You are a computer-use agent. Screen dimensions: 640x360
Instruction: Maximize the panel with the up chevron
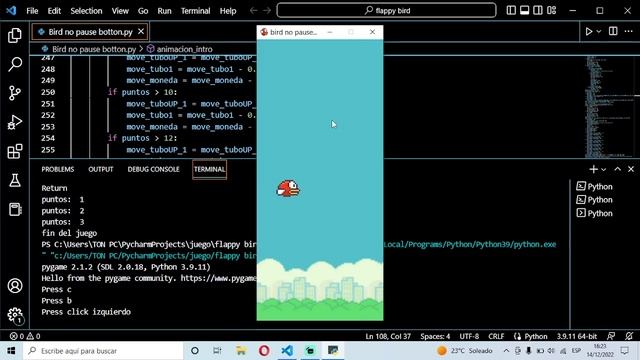(618, 169)
